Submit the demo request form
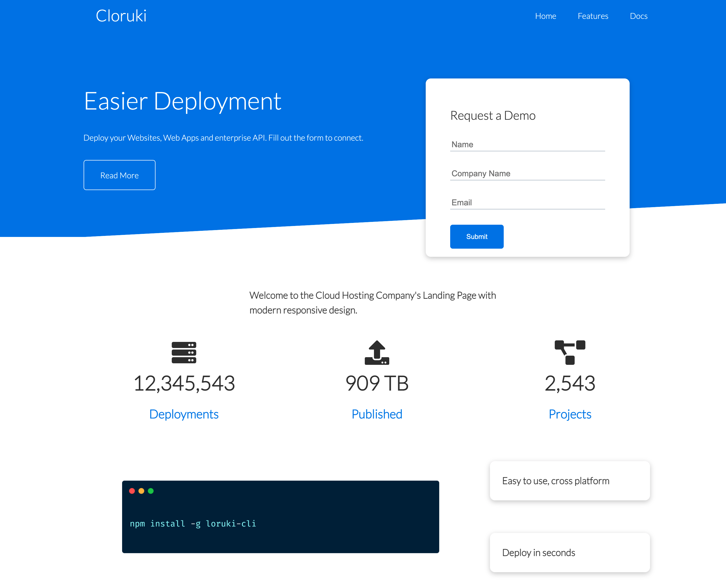Image resolution: width=726 pixels, height=588 pixels. pyautogui.click(x=476, y=236)
